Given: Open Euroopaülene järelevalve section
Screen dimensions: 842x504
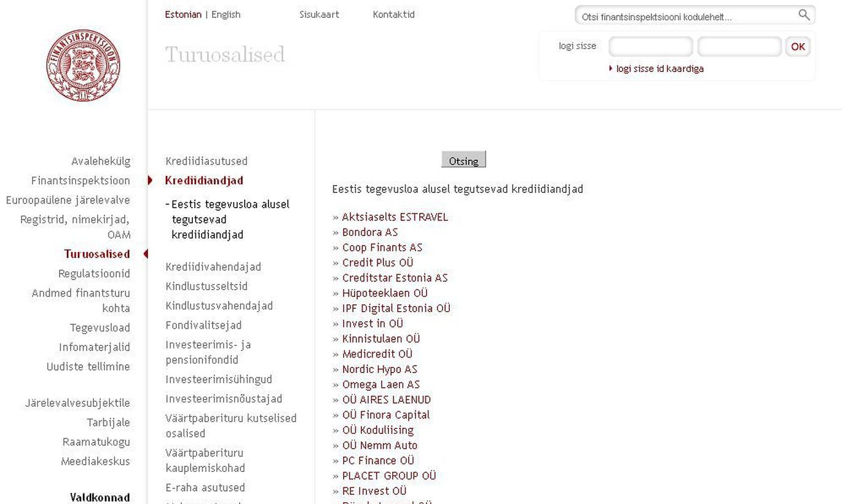Looking at the screenshot, I should pyautogui.click(x=68, y=200).
